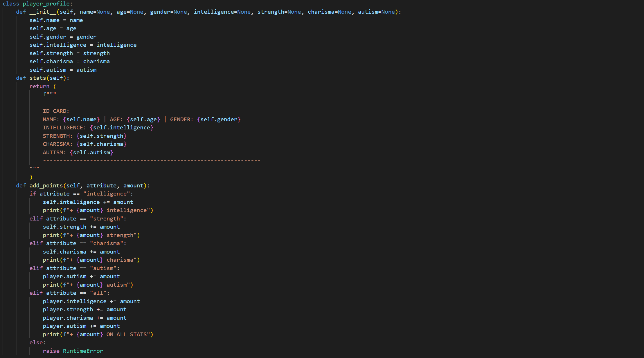Click the GENDER: label in f-string
Viewport: 644px width, 358px height.
(181, 120)
